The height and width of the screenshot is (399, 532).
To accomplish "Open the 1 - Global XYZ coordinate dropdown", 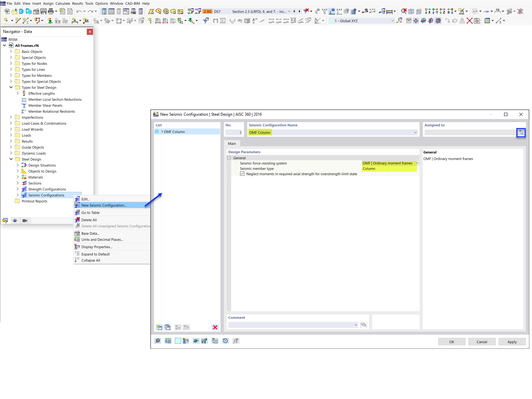I will pos(392,21).
